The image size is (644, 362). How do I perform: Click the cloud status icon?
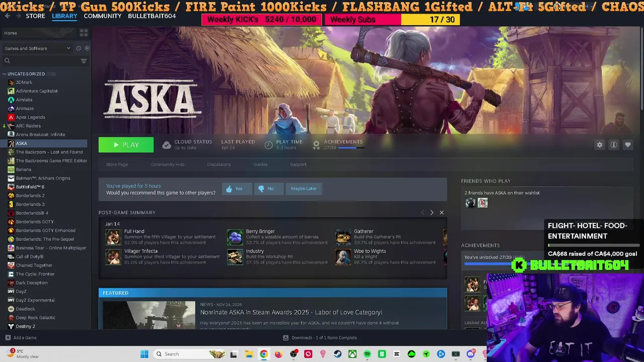[167, 145]
